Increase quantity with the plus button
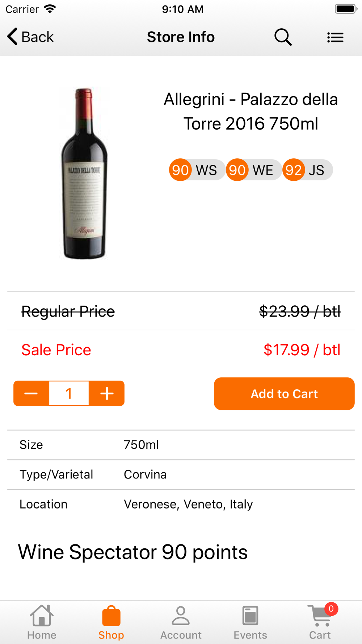Viewport: 362px width, 644px height. click(107, 393)
